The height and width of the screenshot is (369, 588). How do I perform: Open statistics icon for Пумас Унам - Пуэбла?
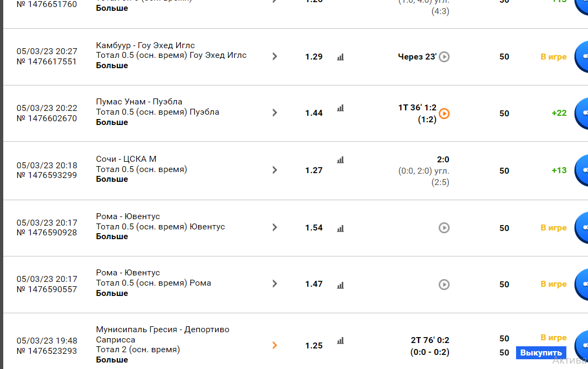(340, 108)
